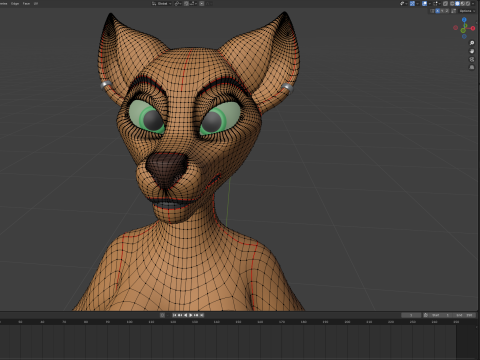The image size is (480, 360).
Task: Open the snapping options dropdown
Action: pos(193,3)
